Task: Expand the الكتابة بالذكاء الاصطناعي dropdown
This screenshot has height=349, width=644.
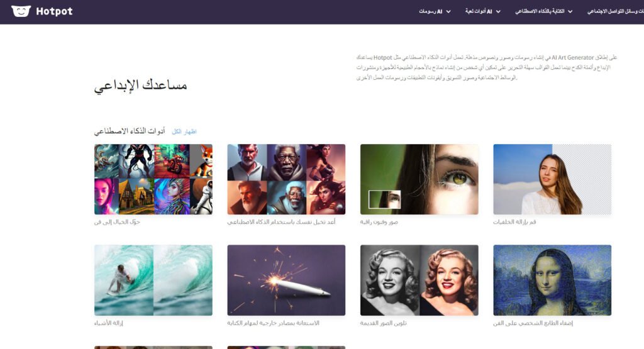Action: click(x=544, y=11)
